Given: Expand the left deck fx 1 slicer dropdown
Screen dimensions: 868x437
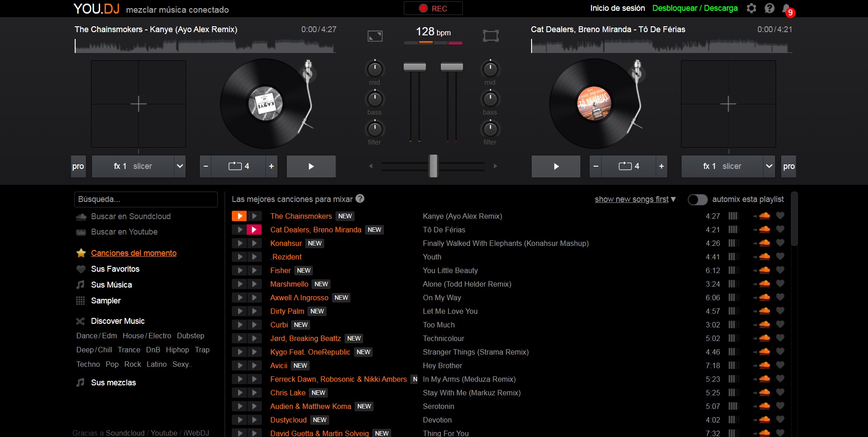Looking at the screenshot, I should tap(180, 166).
